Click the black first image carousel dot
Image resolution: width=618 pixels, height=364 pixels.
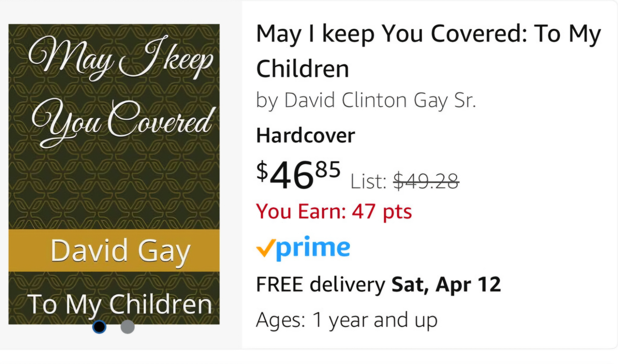tap(99, 327)
